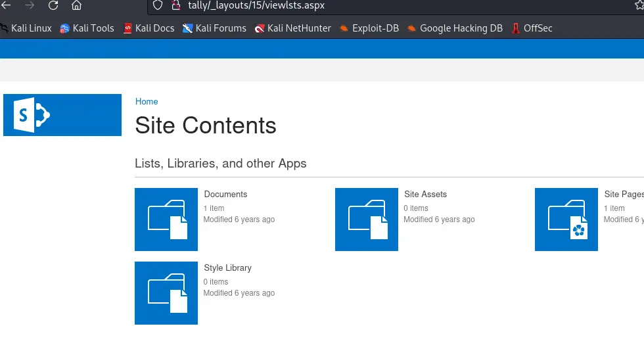Open the Site Pages library icon
644x347 pixels.
[x=566, y=220]
